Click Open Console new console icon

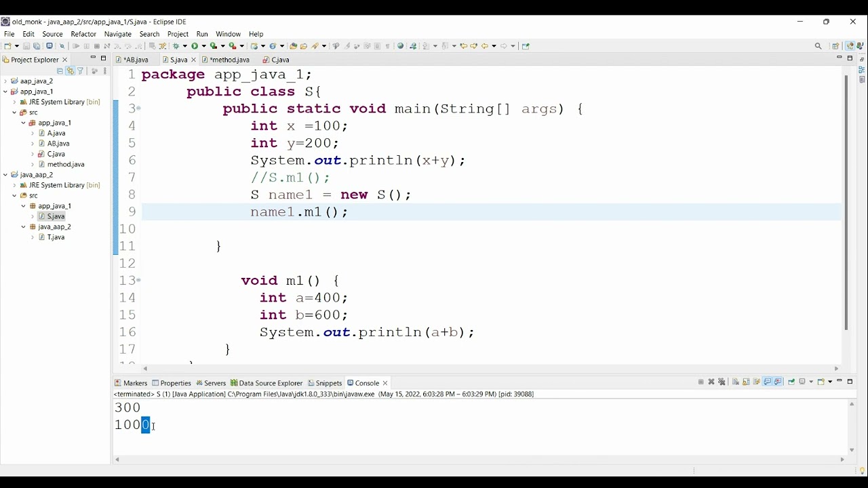tap(821, 382)
